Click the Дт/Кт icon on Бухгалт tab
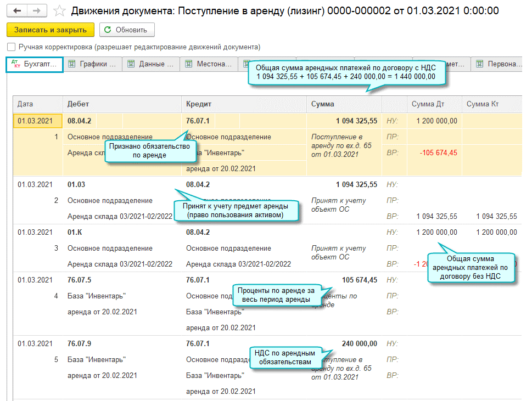 [x=15, y=64]
